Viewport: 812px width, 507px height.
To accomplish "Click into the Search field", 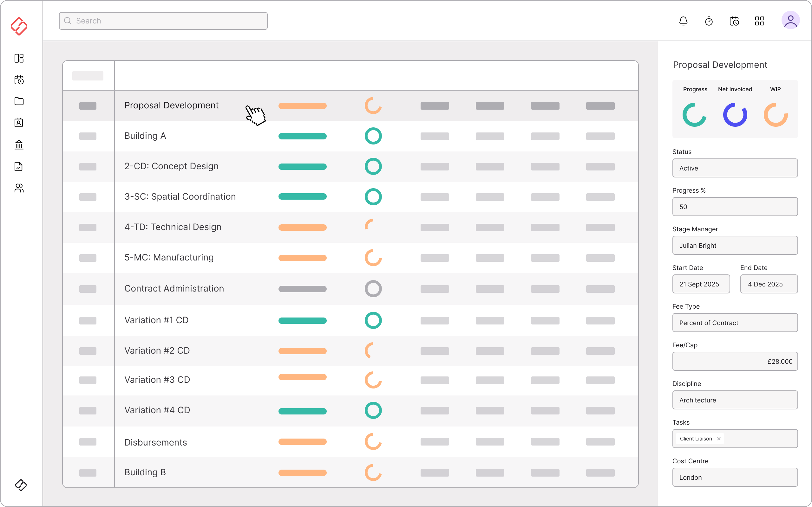I will 163,21.
